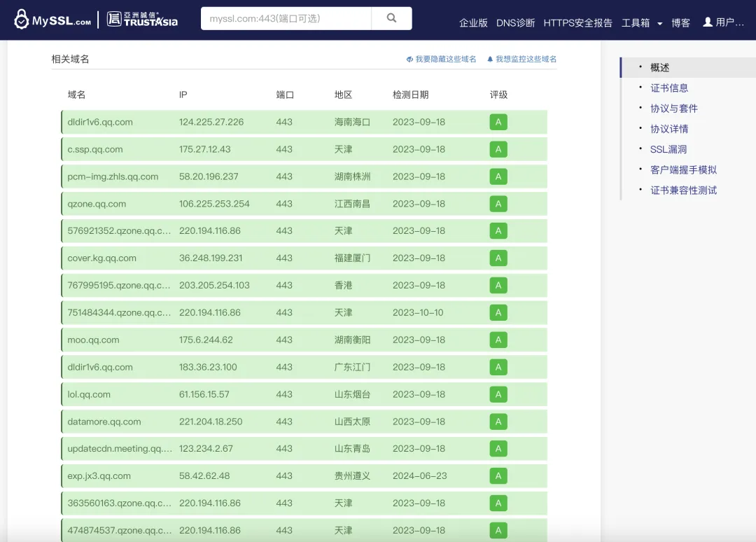This screenshot has height=542, width=756.
Task: Jump to 协议与套件 section
Action: tap(674, 109)
